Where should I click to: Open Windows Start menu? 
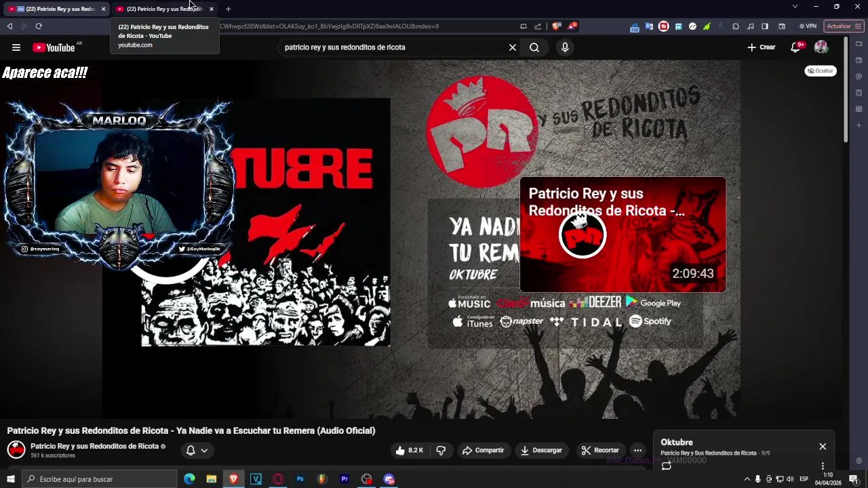point(11,479)
